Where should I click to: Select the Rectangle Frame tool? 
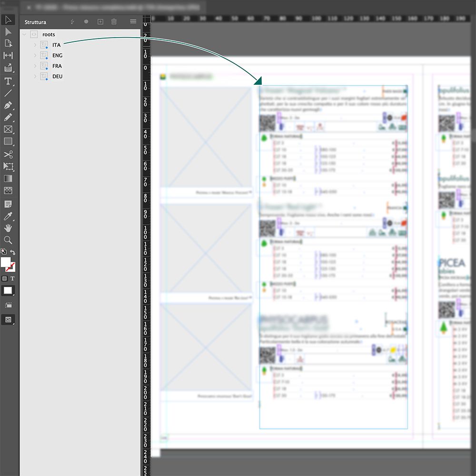(x=8, y=129)
